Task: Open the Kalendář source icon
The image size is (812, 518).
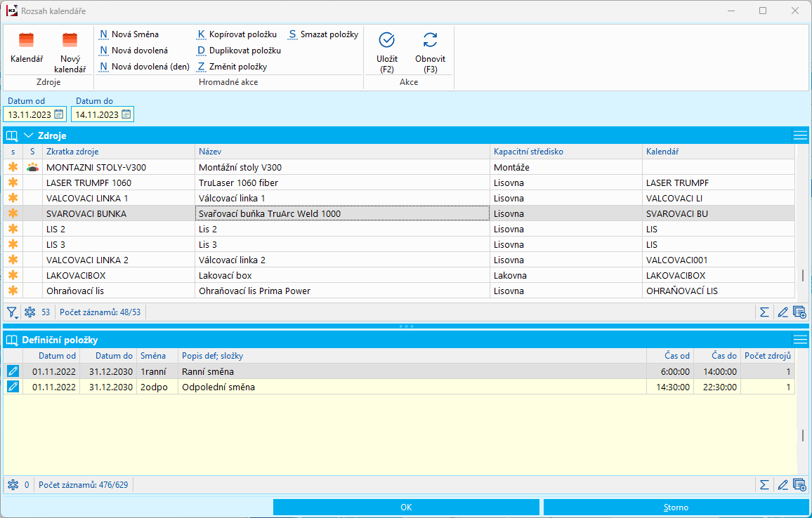Action: (26, 41)
